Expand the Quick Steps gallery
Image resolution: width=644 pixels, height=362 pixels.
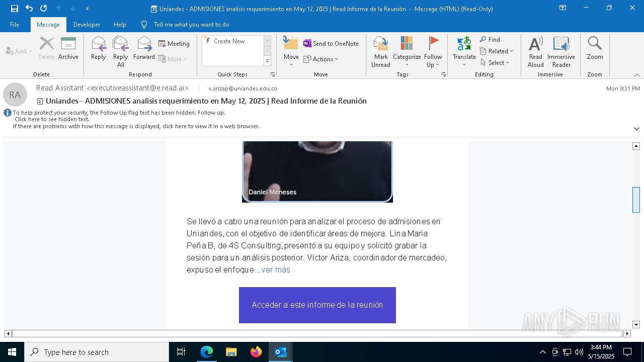click(267, 61)
